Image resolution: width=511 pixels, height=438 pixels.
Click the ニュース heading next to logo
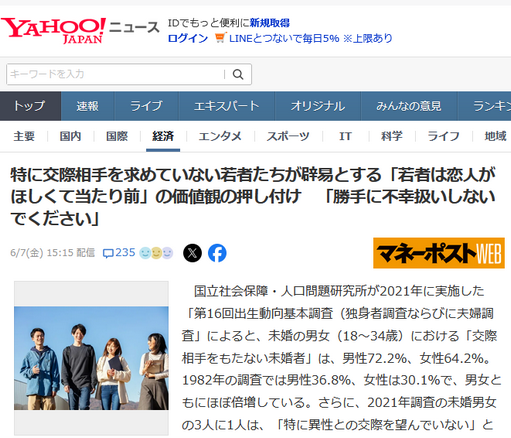[134, 27]
